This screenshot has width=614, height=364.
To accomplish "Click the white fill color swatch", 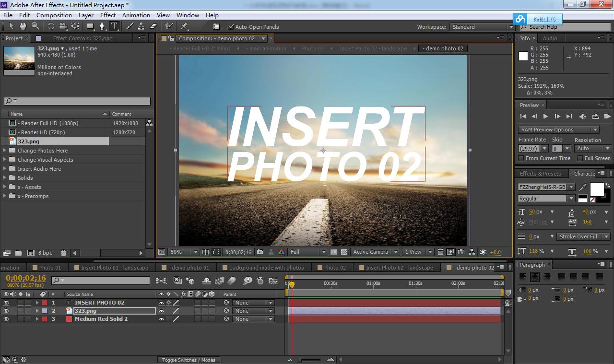I will point(597,189).
